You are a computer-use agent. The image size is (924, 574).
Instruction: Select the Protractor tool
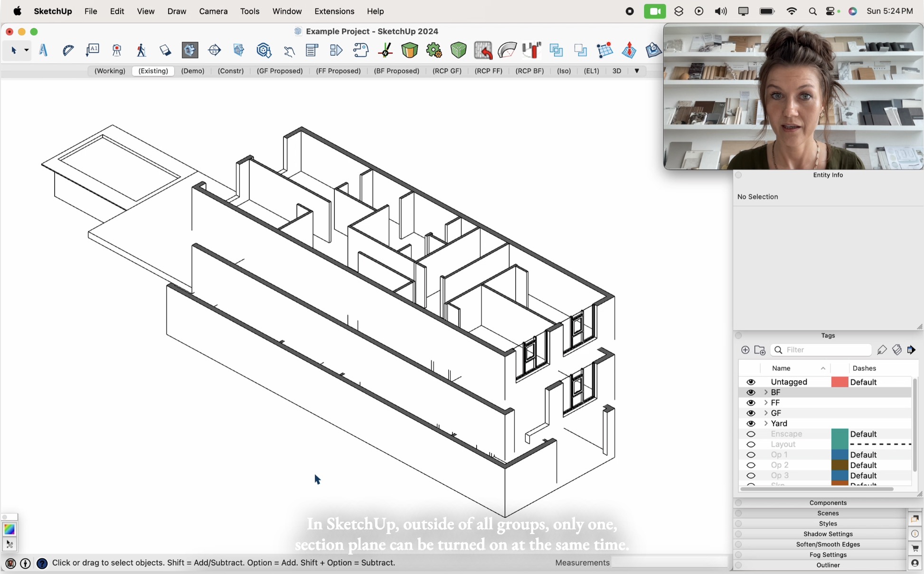pos(67,50)
